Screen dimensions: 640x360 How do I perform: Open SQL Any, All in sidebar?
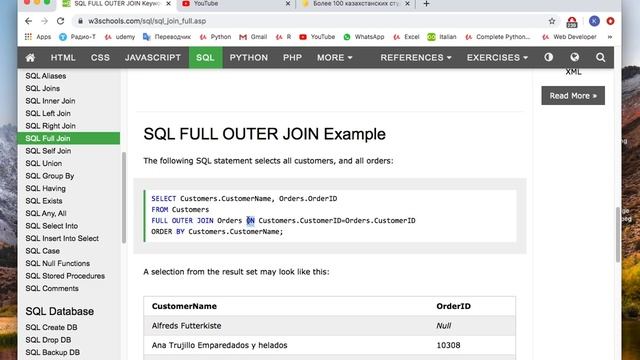tap(46, 213)
